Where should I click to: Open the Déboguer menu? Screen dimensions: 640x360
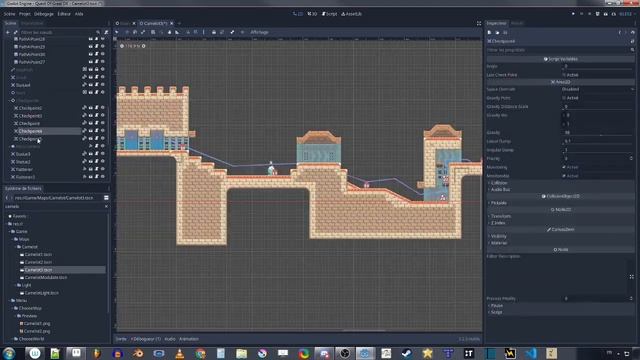(x=44, y=14)
